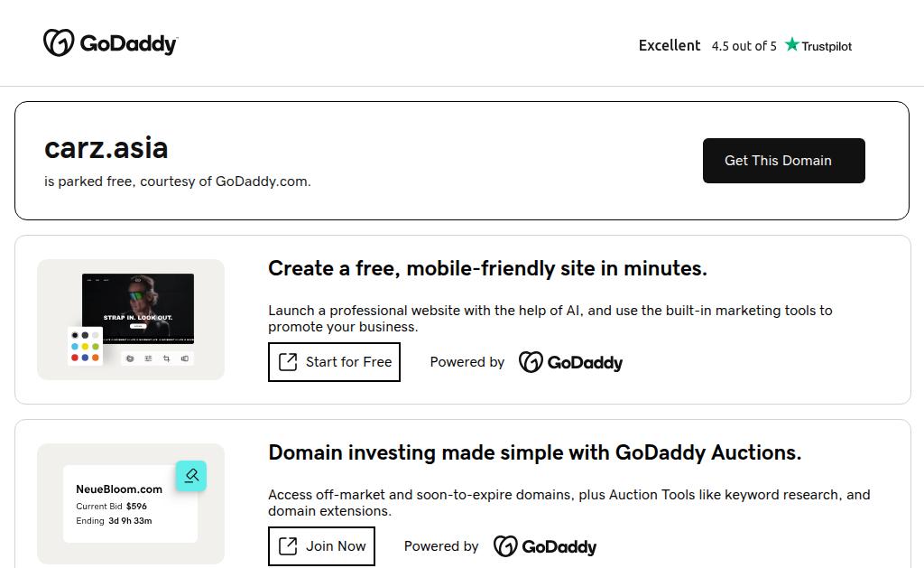Click the GoDaddy logo under the website builder offer

coord(570,362)
